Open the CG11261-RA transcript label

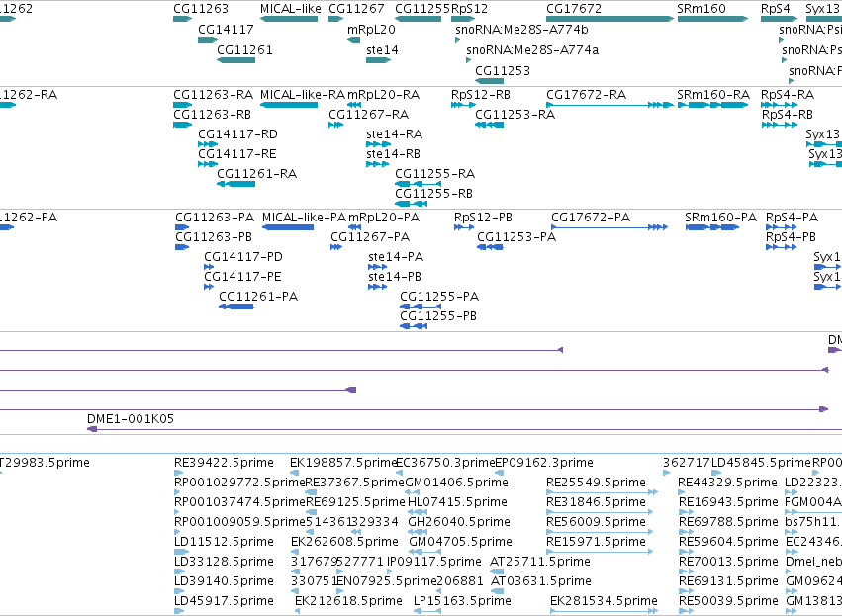click(x=256, y=174)
